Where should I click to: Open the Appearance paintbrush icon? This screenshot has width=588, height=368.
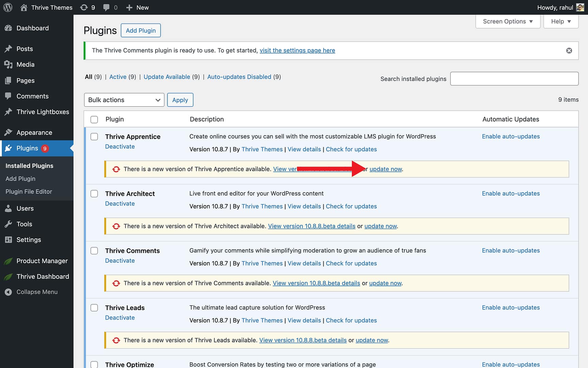(9, 133)
